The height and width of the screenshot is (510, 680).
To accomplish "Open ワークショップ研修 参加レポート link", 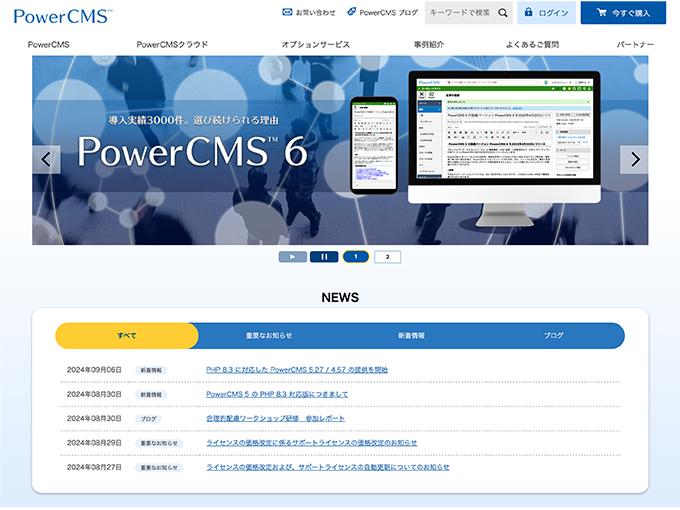I will click(275, 418).
